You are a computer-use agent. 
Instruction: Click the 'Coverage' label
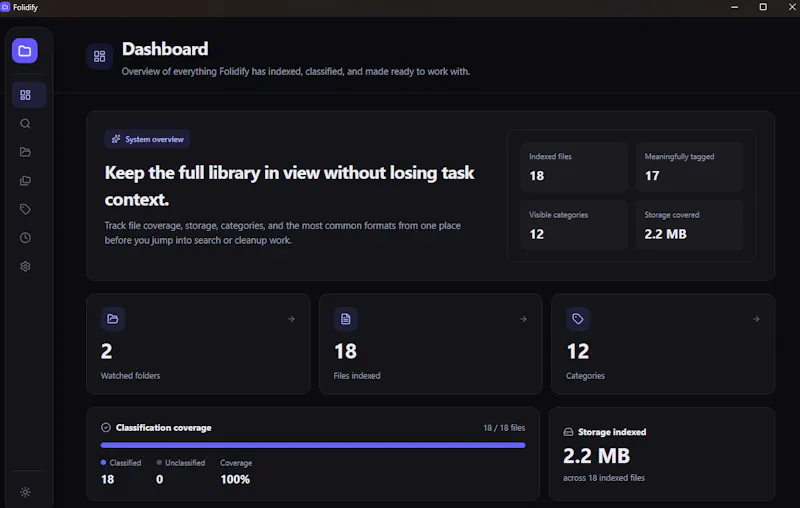(x=236, y=463)
